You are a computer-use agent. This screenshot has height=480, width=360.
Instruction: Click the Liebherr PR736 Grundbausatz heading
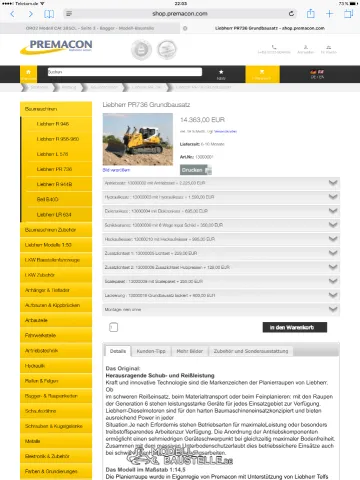(146, 105)
